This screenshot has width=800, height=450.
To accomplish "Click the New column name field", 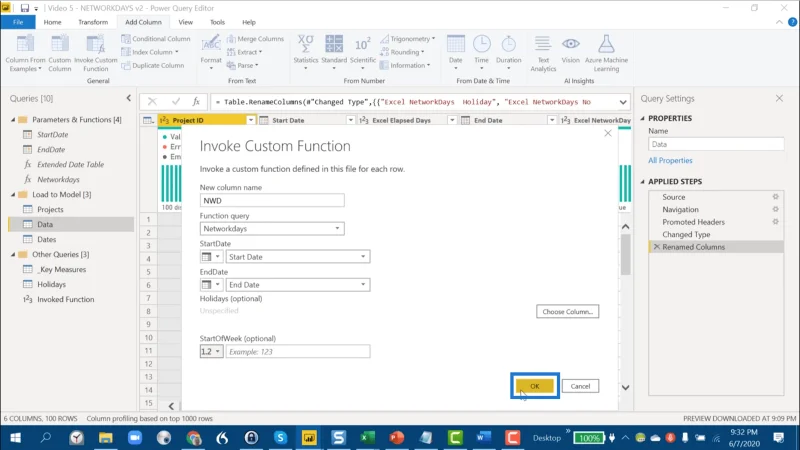I will click(x=272, y=201).
